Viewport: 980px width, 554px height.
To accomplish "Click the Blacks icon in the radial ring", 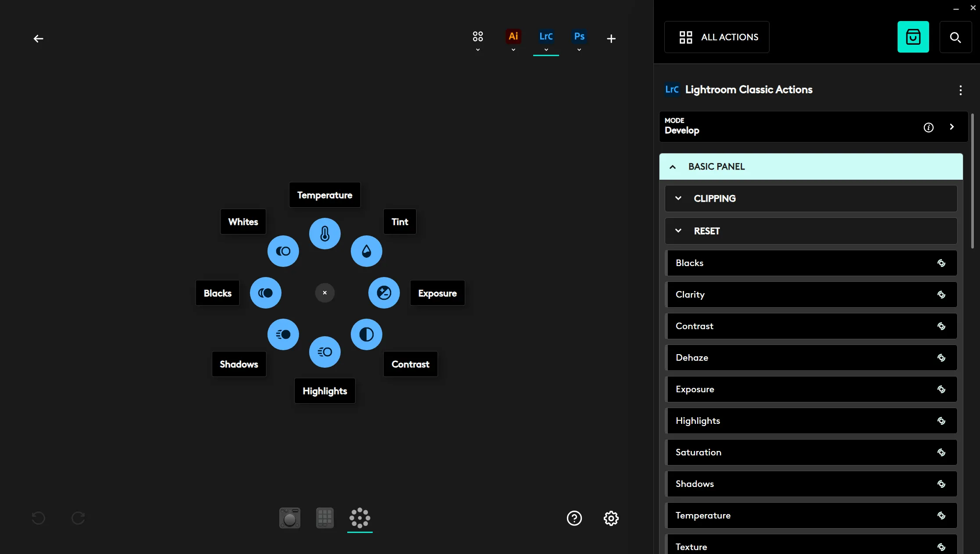I will click(266, 293).
